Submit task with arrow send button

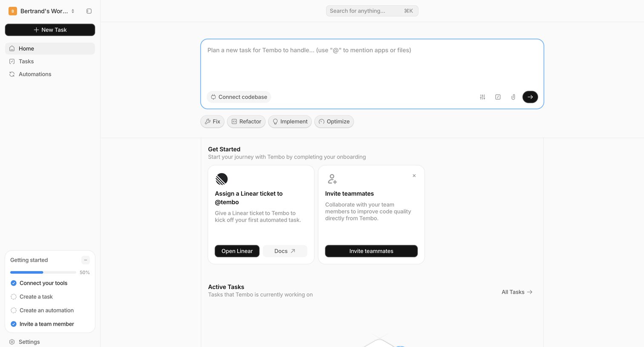530,97
